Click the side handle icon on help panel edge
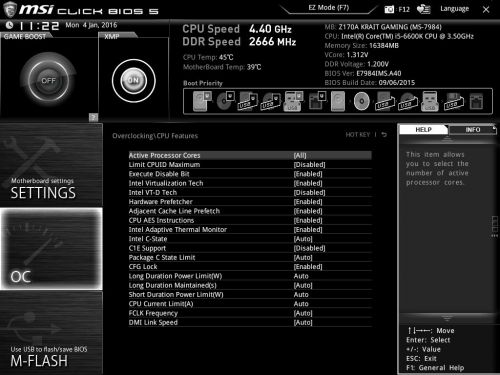Screen dimensions: 500x375 click(495, 226)
